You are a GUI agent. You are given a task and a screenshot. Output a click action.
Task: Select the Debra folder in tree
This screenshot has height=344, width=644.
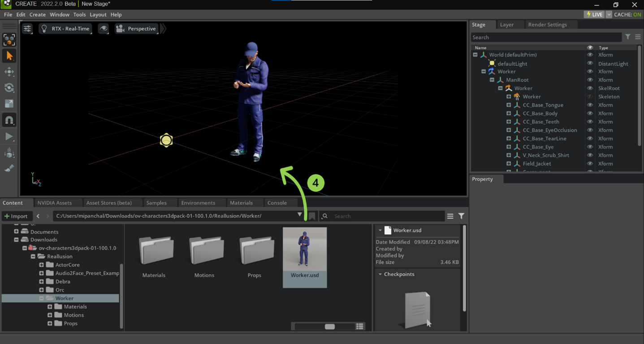pyautogui.click(x=62, y=282)
